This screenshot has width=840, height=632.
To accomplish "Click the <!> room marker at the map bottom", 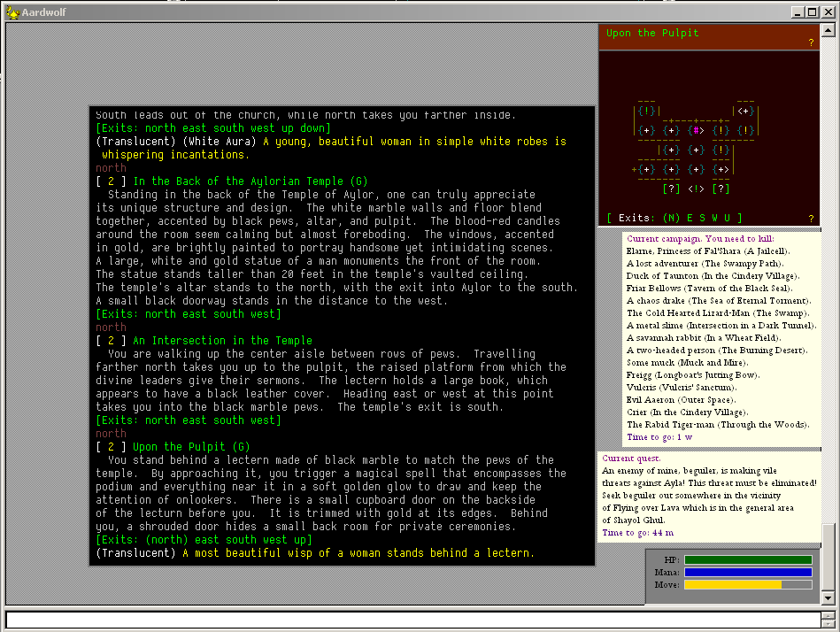I will click(697, 189).
